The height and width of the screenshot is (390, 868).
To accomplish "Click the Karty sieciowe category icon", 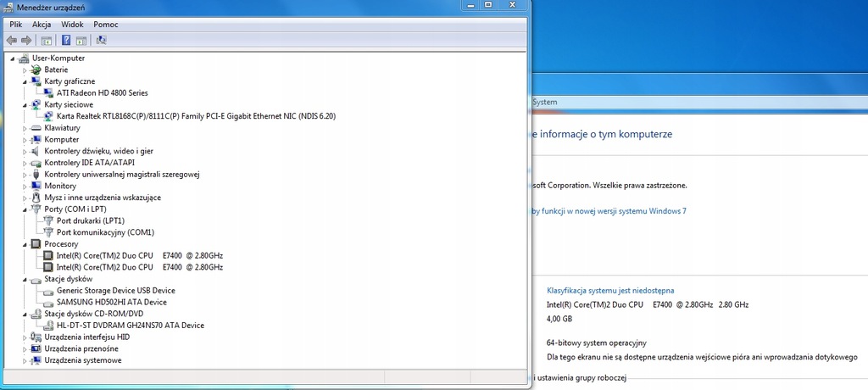I will pyautogui.click(x=36, y=104).
